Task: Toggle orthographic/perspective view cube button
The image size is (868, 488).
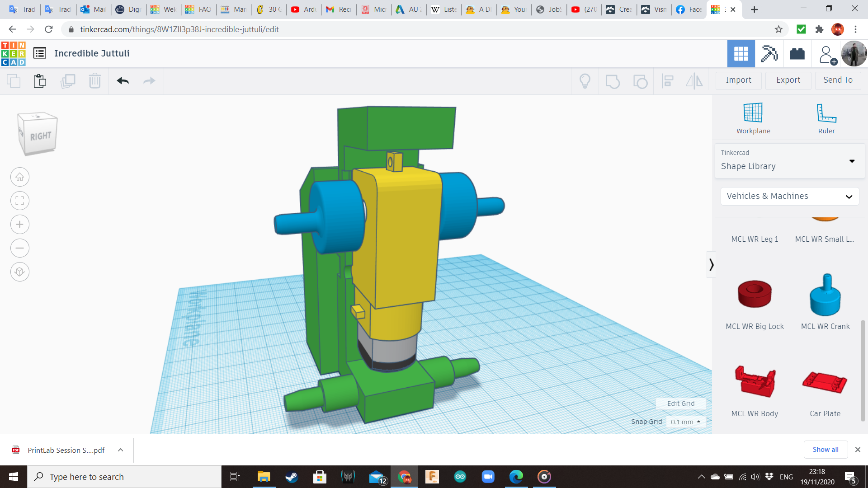Action: (20, 272)
